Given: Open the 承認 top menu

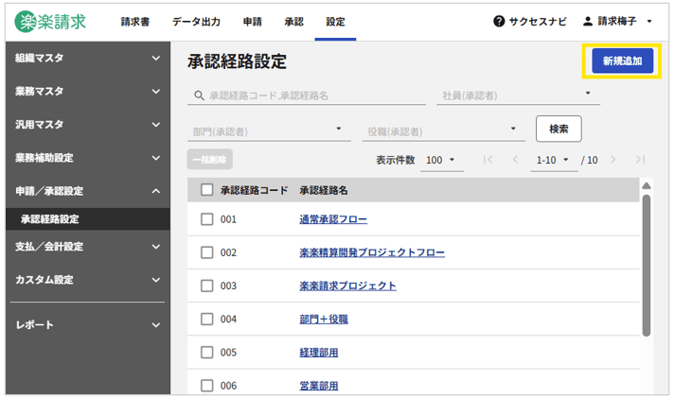Looking at the screenshot, I should [294, 21].
